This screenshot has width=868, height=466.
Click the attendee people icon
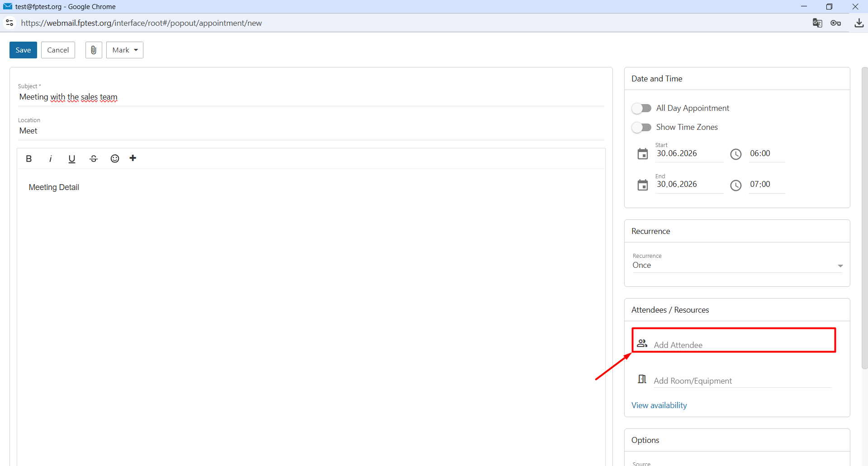tap(642, 343)
